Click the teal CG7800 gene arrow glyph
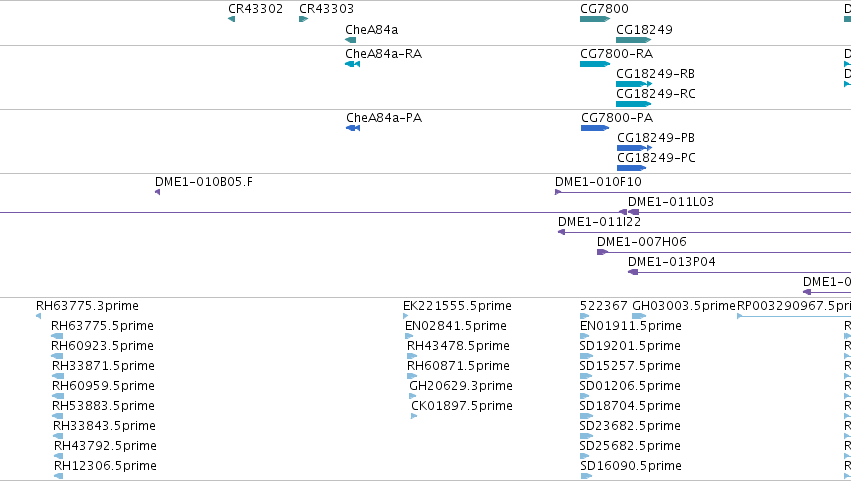Image resolution: width=851 pixels, height=481 pixels. tap(595, 20)
